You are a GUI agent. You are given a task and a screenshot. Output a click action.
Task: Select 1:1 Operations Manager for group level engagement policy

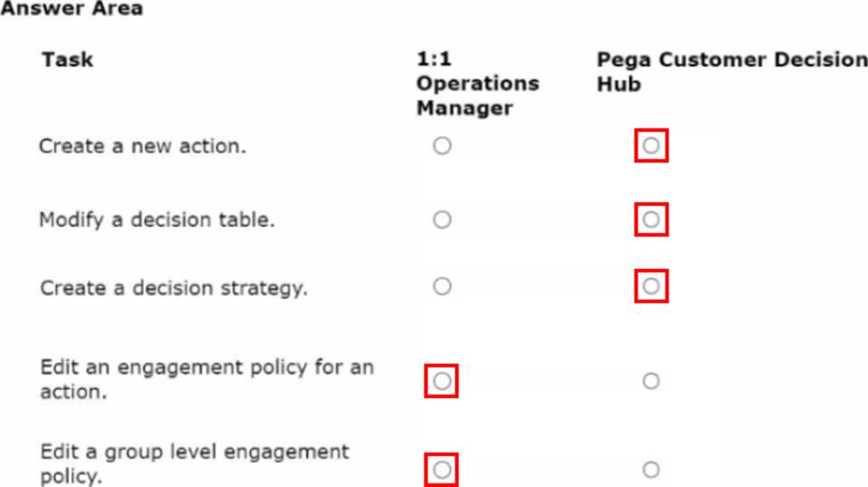pyautogui.click(x=442, y=469)
